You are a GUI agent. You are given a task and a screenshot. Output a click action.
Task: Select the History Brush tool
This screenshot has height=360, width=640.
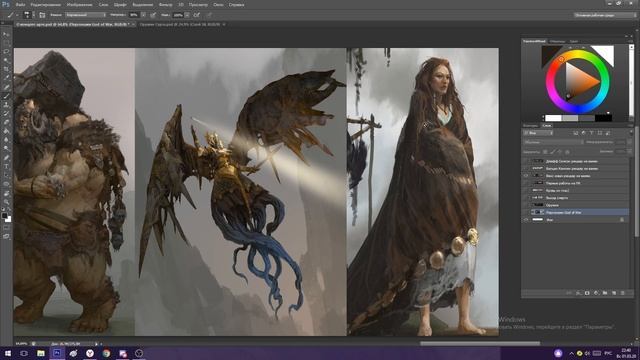point(6,113)
